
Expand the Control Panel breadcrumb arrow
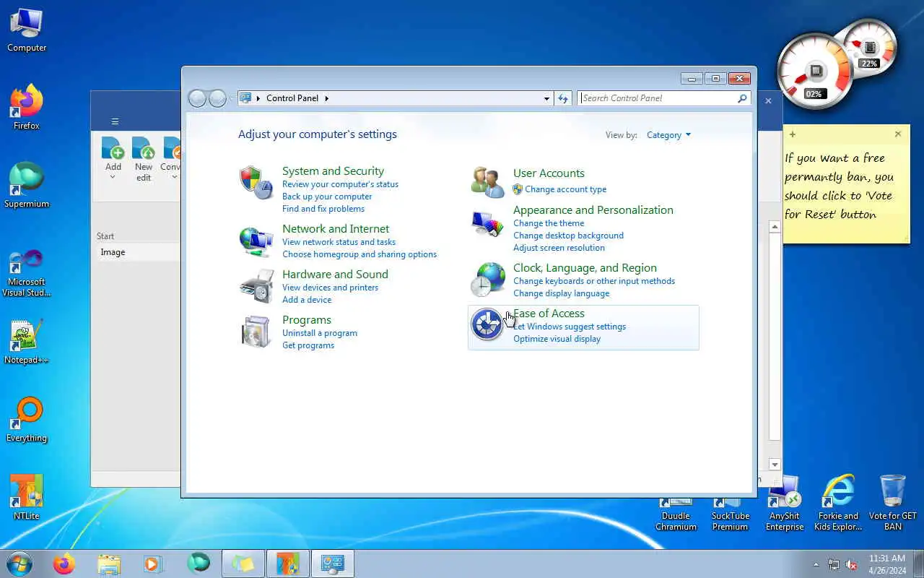(326, 98)
